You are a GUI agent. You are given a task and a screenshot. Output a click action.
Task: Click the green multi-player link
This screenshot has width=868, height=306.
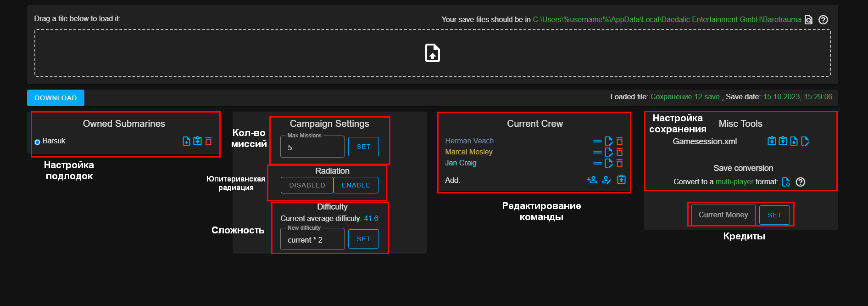(x=734, y=182)
